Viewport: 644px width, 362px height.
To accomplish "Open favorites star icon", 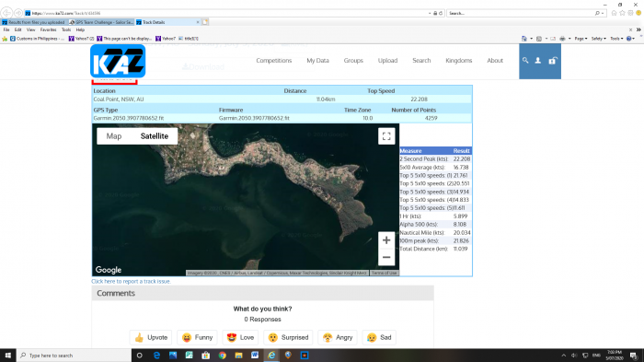I will (x=622, y=13).
